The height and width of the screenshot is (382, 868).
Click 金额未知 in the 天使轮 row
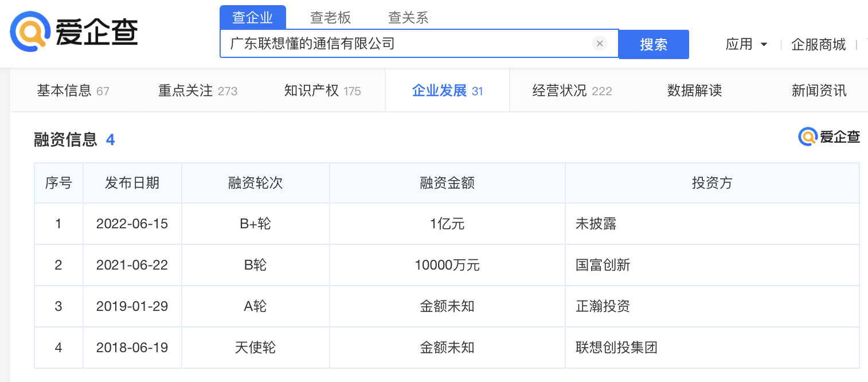(x=447, y=348)
